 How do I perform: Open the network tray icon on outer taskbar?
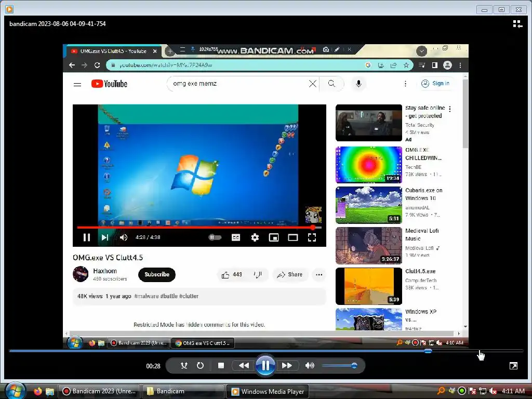click(x=483, y=391)
